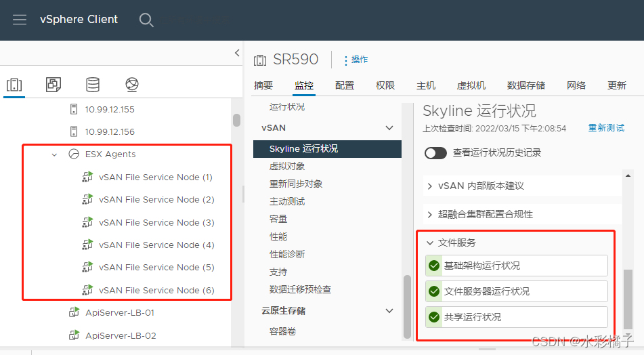Click VM icon of vSAN File Service Node (6)

(x=87, y=290)
